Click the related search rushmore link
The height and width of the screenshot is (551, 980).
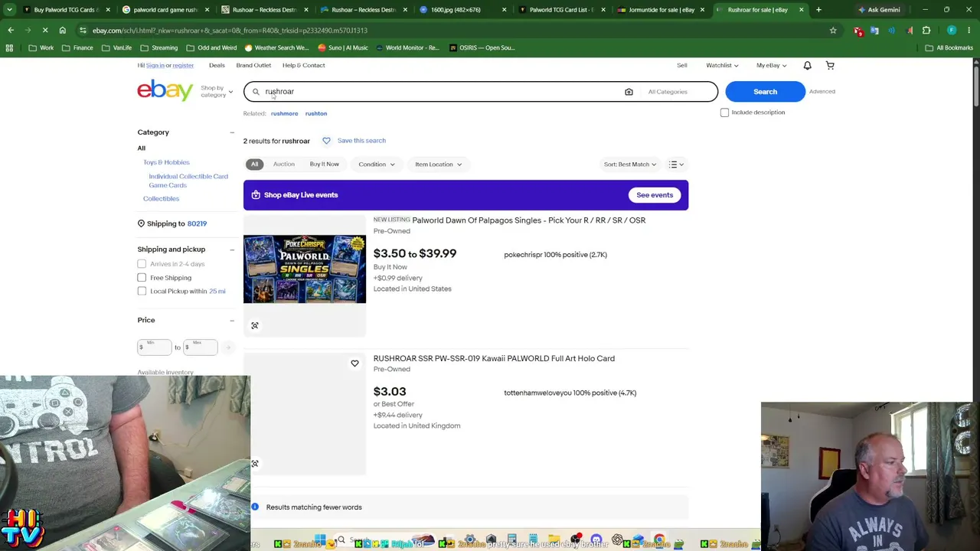coord(284,114)
